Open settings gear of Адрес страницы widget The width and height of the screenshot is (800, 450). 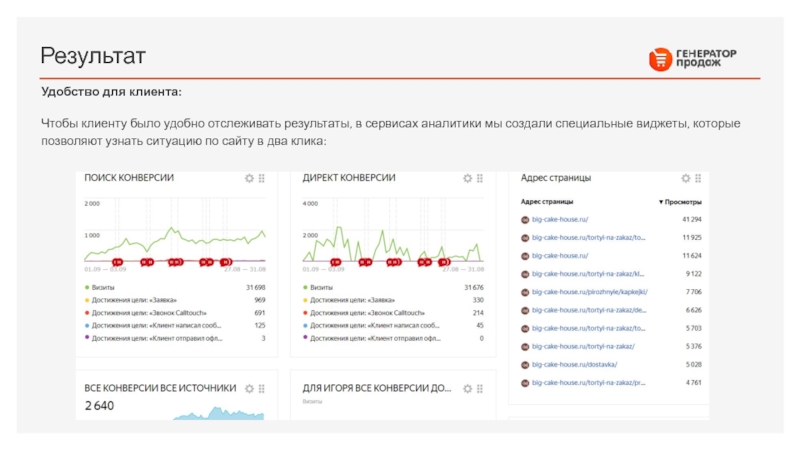pyautogui.click(x=685, y=178)
